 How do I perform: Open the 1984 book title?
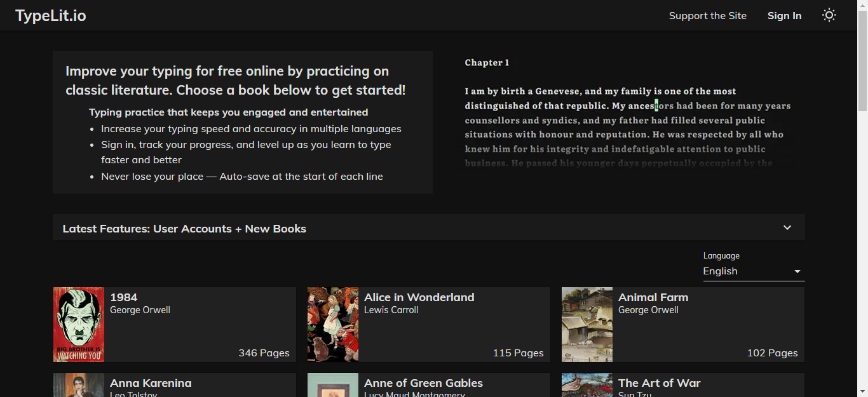pos(124,297)
